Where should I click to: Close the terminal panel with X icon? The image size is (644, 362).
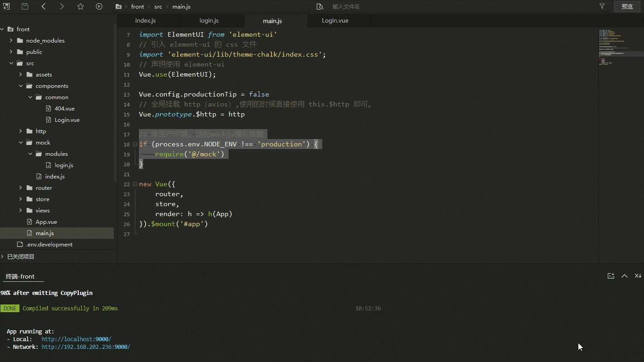638,276
